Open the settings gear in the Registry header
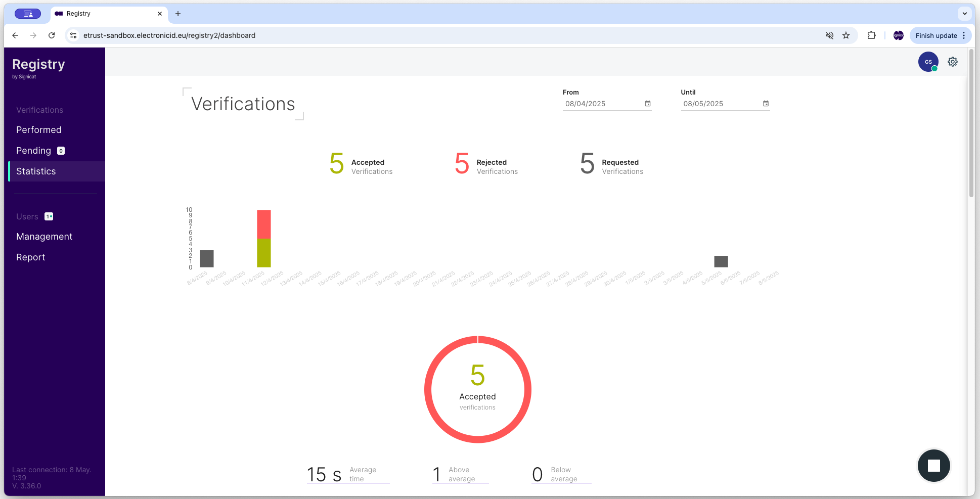The width and height of the screenshot is (980, 499). [953, 61]
